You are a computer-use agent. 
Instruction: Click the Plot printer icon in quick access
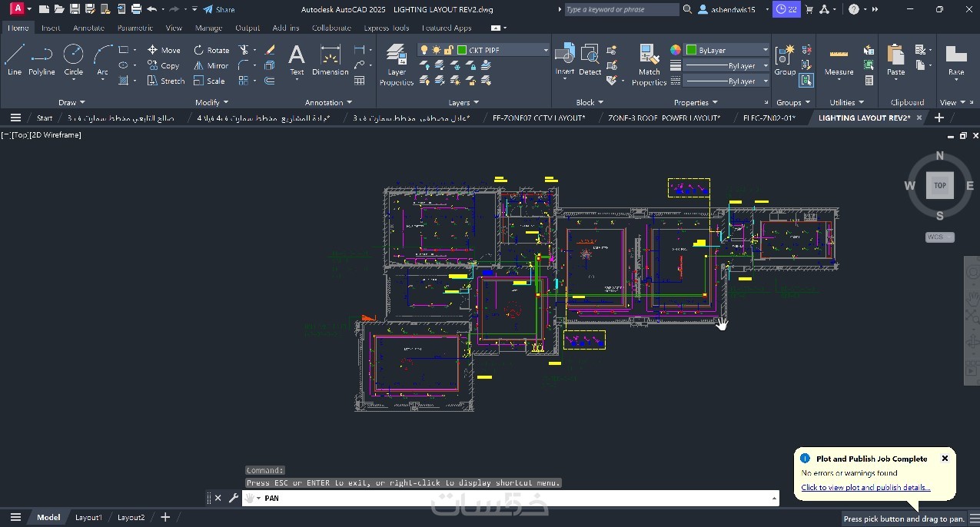pyautogui.click(x=136, y=9)
